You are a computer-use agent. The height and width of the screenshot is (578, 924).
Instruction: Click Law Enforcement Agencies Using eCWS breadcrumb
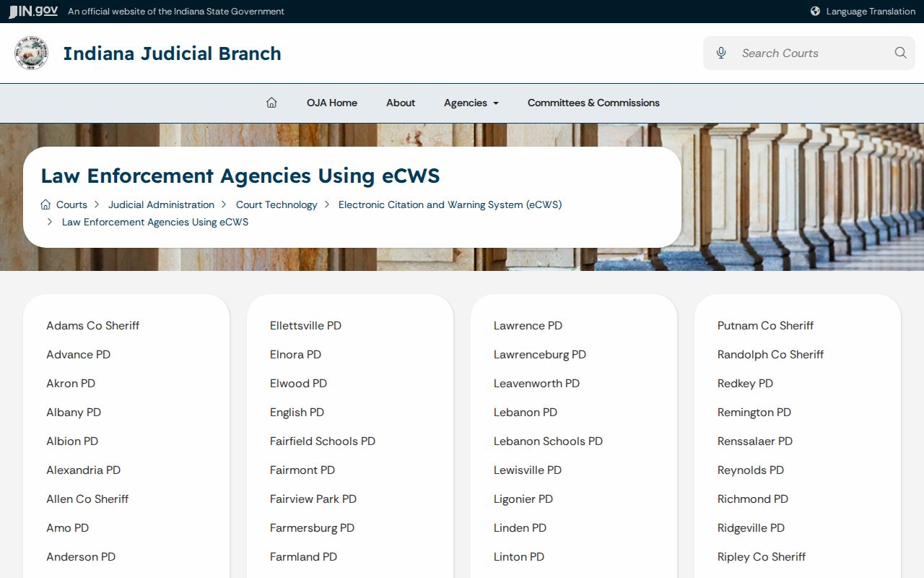155,222
